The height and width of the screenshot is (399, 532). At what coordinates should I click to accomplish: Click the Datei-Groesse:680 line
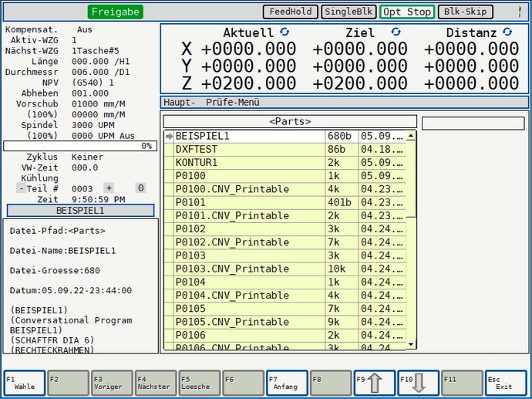tap(55, 271)
